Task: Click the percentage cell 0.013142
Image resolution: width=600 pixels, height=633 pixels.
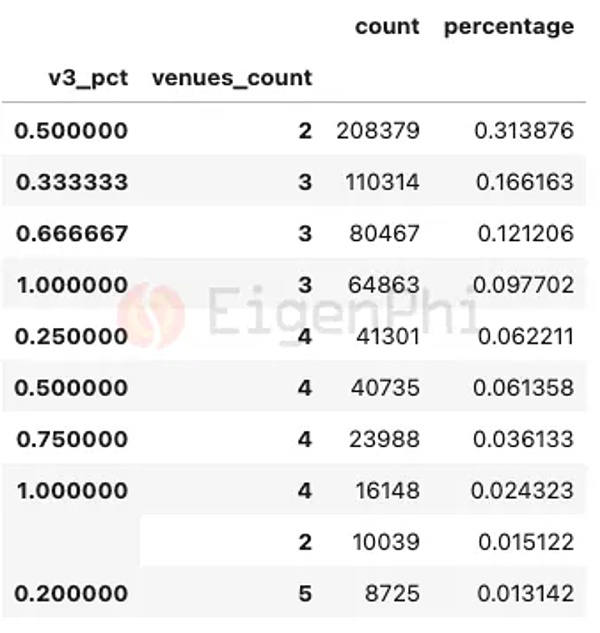Action: click(524, 594)
